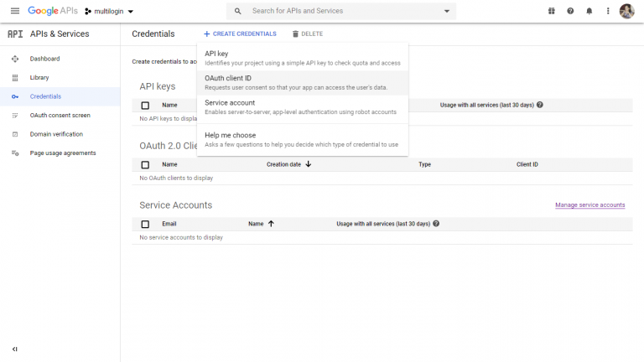Screen dimensions: 644x362
Task: Click the Google APIs logo
Action: (53, 11)
